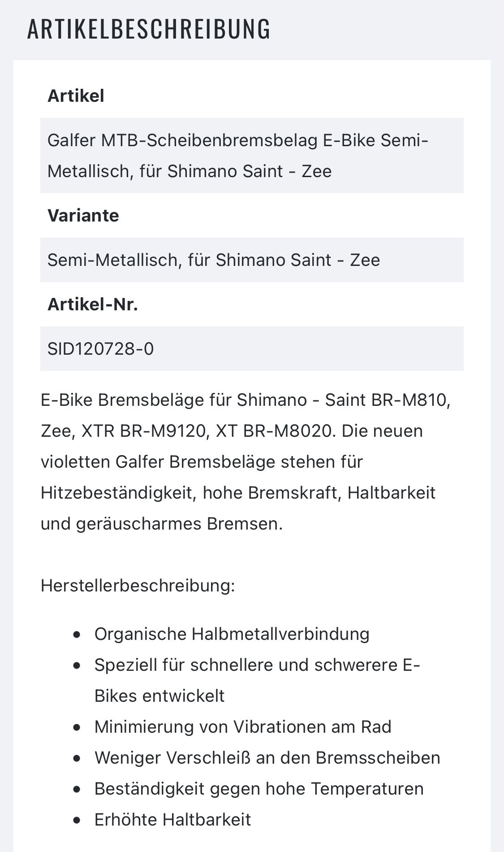Click the Herstellerbeschreibung heading text
The height and width of the screenshot is (852, 504).
click(x=138, y=586)
